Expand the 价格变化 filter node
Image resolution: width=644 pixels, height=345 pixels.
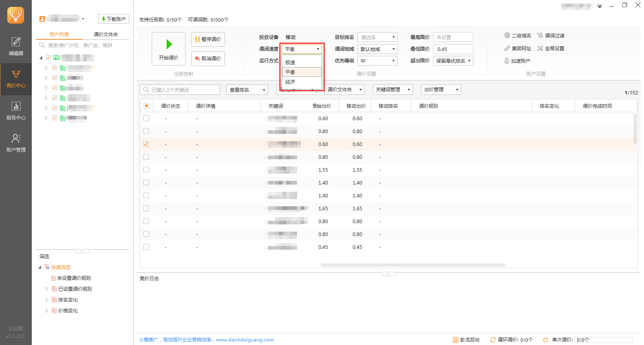click(x=47, y=311)
